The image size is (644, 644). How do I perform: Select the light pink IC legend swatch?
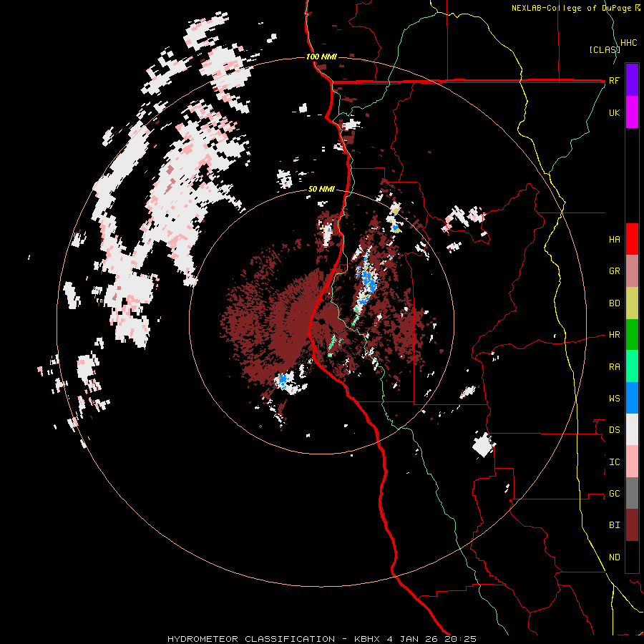[x=632, y=462]
